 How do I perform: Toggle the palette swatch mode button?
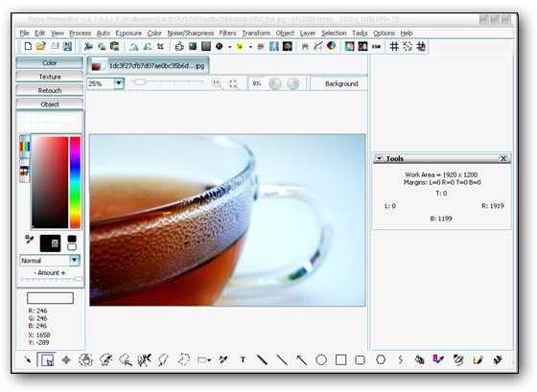point(25,171)
